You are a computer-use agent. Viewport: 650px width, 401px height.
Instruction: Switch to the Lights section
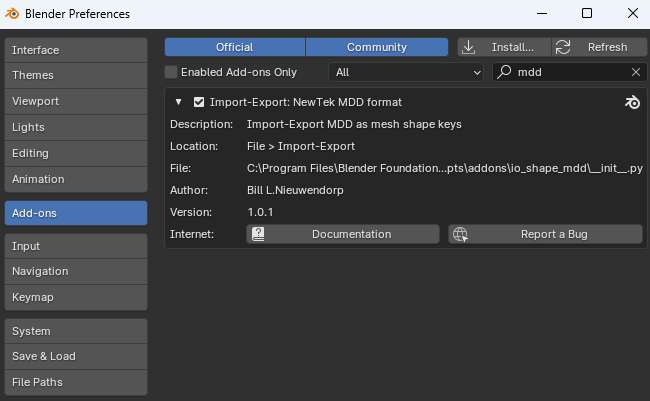point(76,127)
